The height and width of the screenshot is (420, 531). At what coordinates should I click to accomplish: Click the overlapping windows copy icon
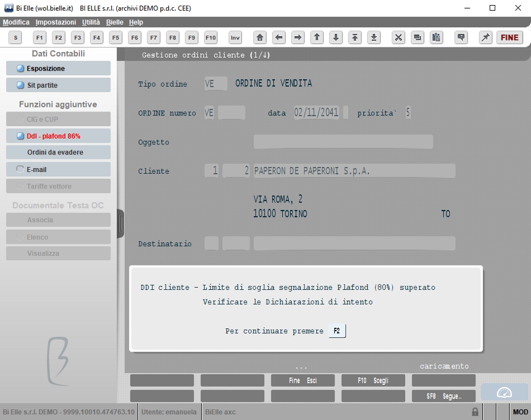(x=417, y=37)
